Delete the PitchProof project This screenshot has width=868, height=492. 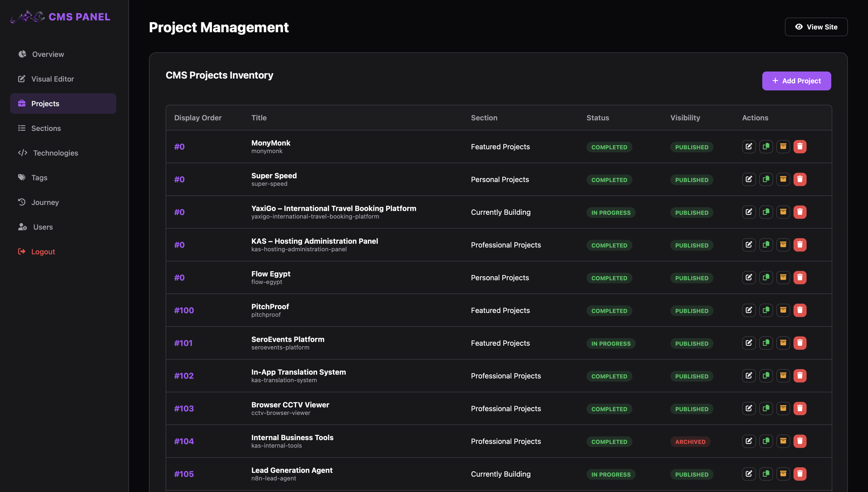point(800,310)
